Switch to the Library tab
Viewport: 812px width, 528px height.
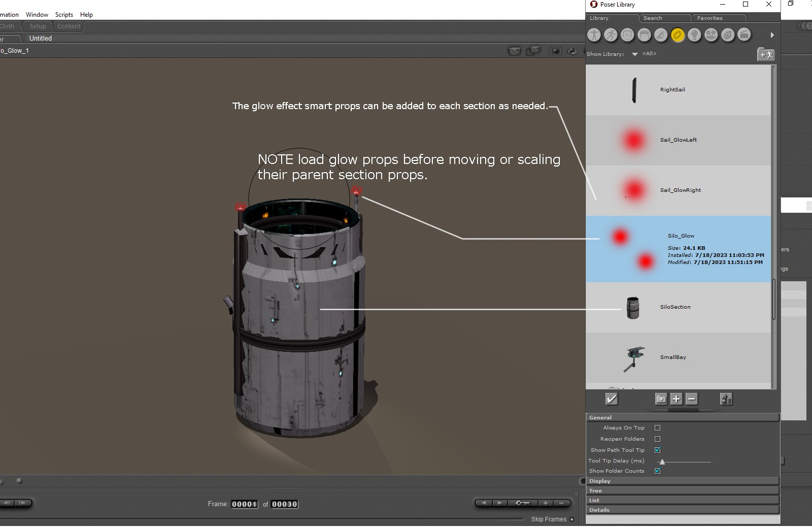[x=612, y=18]
